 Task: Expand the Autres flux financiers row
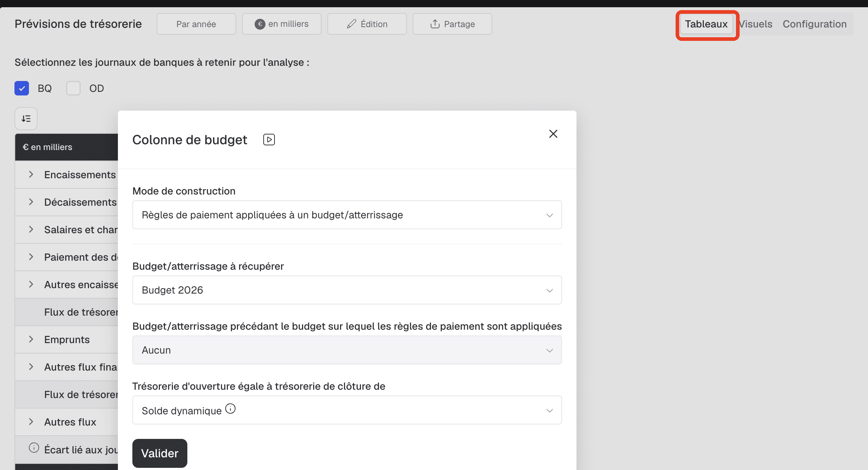tap(31, 367)
